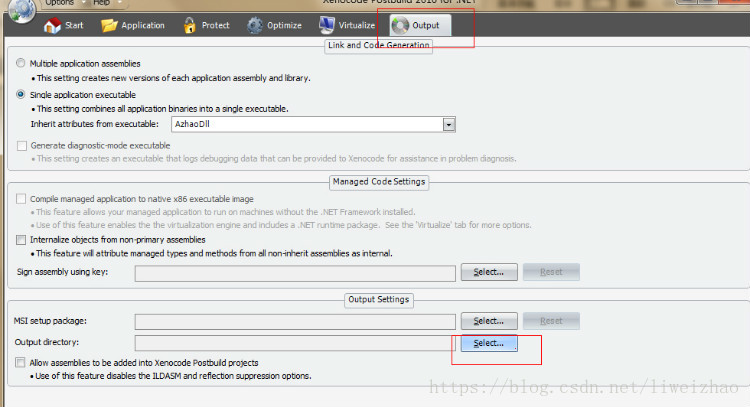
Task: Toggle Internalize objects from non-primary assemblies
Action: [x=21, y=240]
